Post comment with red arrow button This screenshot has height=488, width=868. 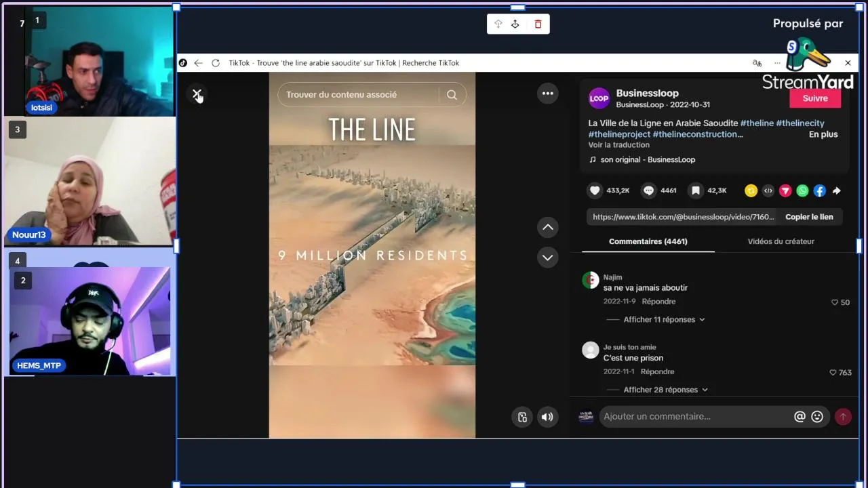[843, 417]
